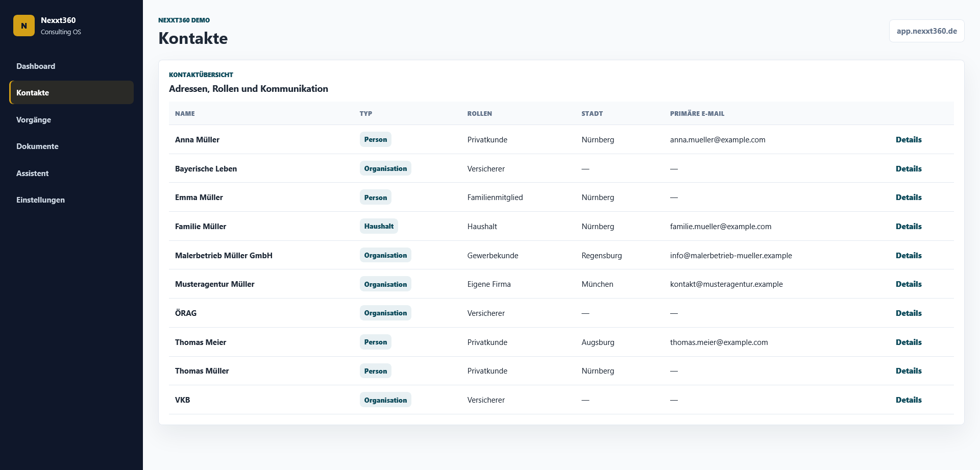View Details of Emma Müller

(x=909, y=197)
